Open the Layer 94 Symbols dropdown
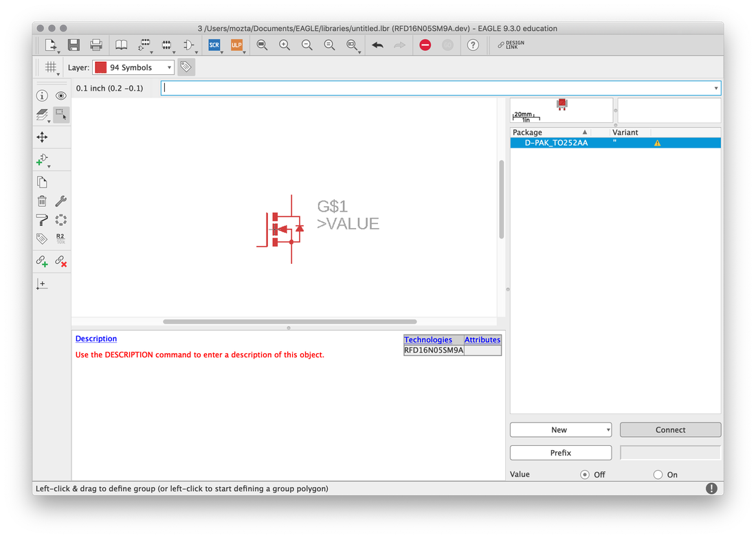The height and width of the screenshot is (538, 756). (133, 67)
